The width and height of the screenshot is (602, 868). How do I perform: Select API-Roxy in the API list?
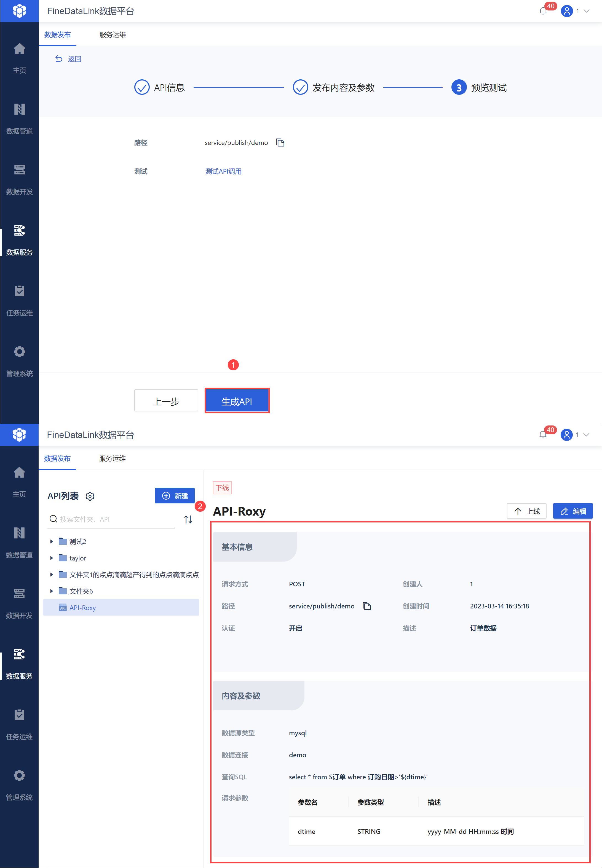(83, 608)
